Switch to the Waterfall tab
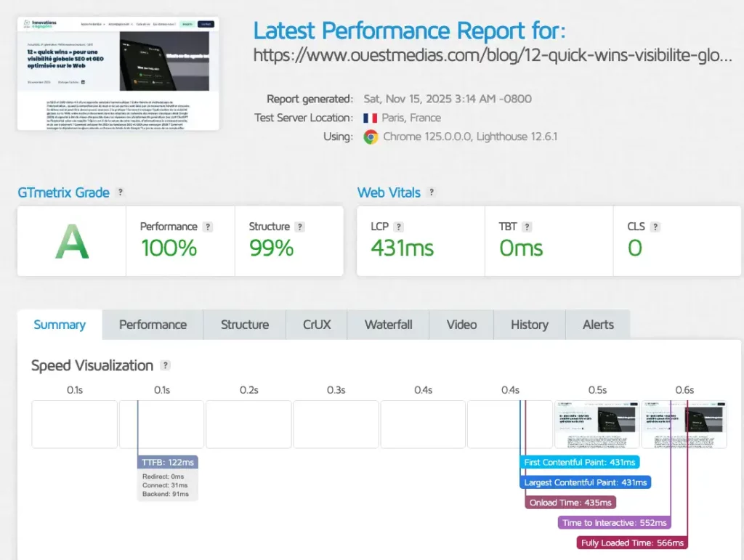This screenshot has height=560, width=744. [388, 325]
